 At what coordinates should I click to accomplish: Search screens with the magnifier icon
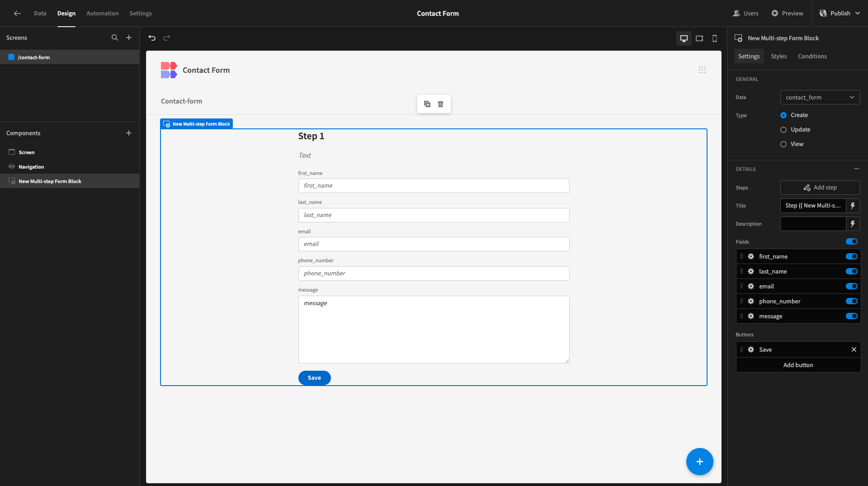(x=115, y=38)
